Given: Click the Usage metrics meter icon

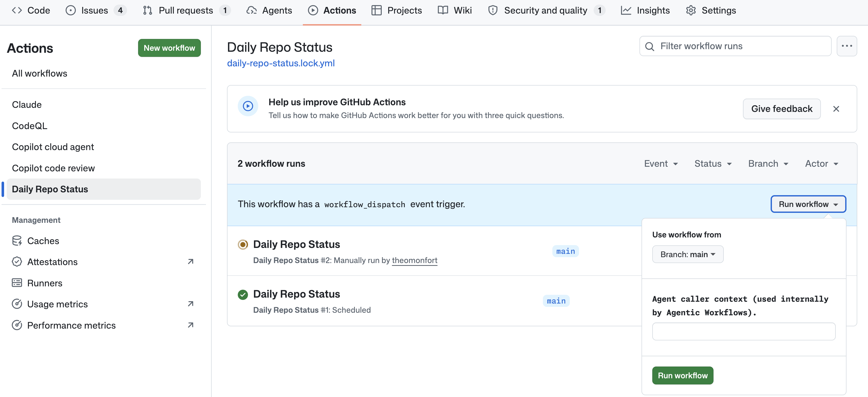Looking at the screenshot, I should pyautogui.click(x=17, y=304).
